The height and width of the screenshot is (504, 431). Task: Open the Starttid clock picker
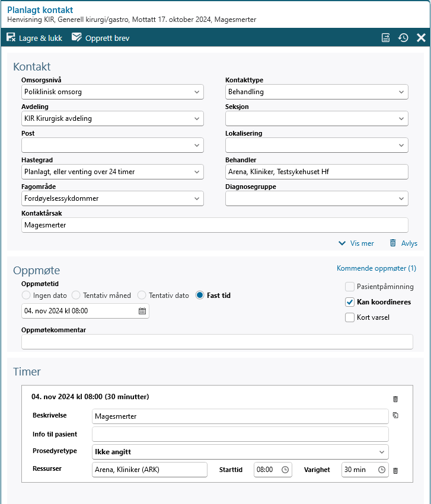pos(285,470)
